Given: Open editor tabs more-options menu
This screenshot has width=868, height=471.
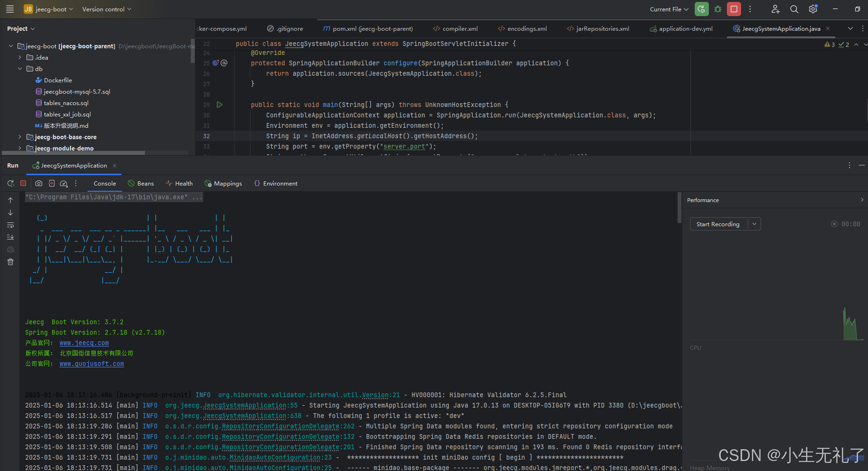Looking at the screenshot, I should [862, 28].
